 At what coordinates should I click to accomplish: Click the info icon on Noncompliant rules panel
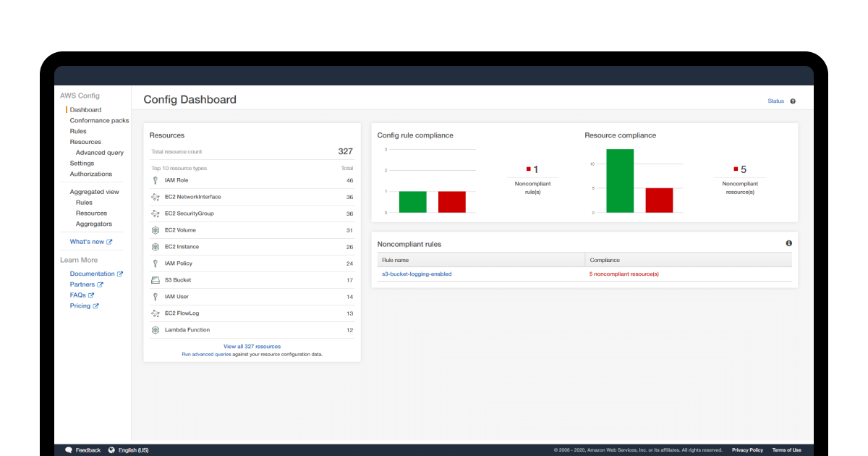[x=788, y=244]
